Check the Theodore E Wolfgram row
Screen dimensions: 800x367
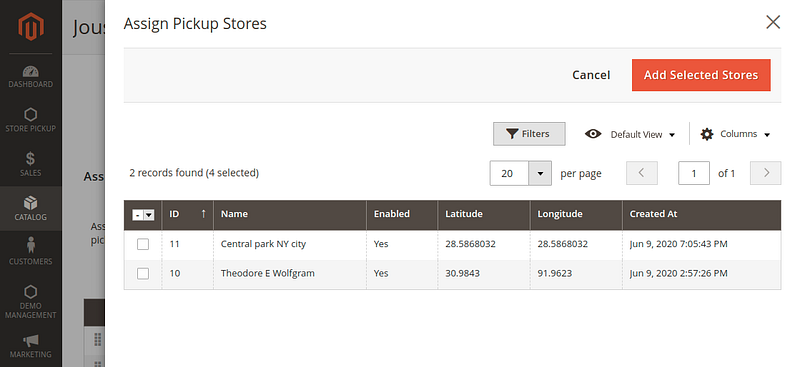pos(143,274)
